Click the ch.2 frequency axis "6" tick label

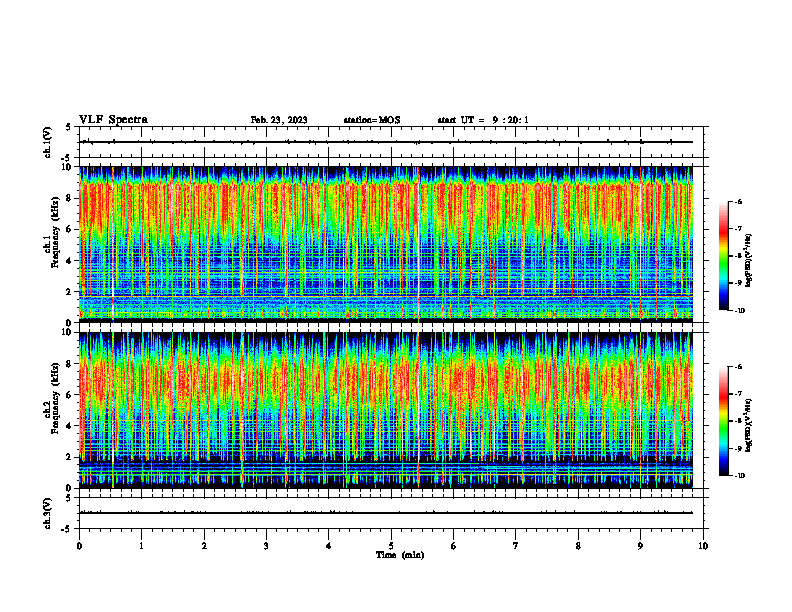click(x=70, y=395)
